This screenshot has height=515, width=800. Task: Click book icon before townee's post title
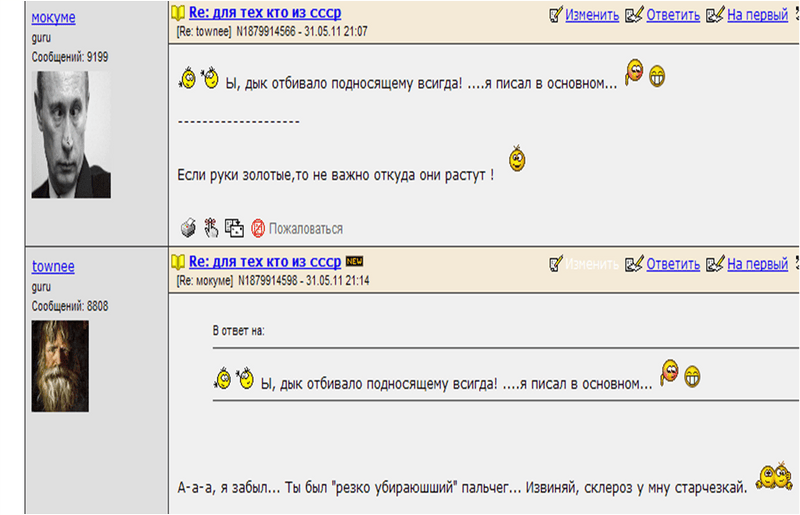(x=178, y=262)
